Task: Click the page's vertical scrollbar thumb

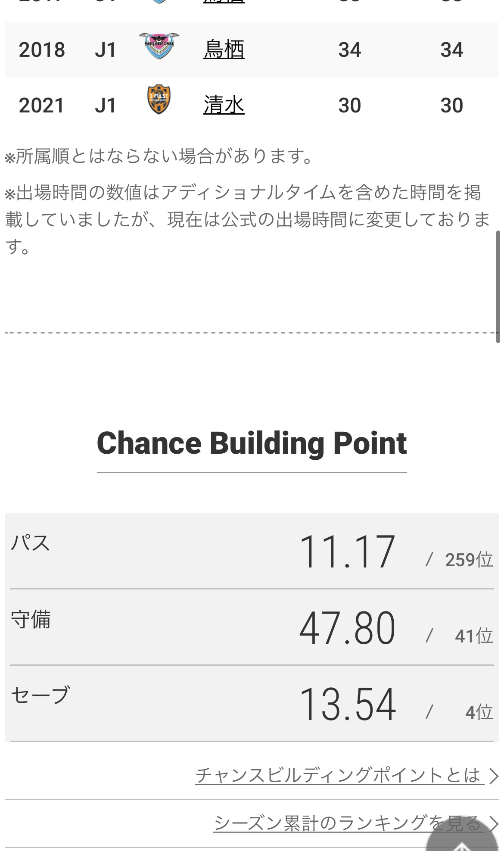Action: tap(498, 287)
